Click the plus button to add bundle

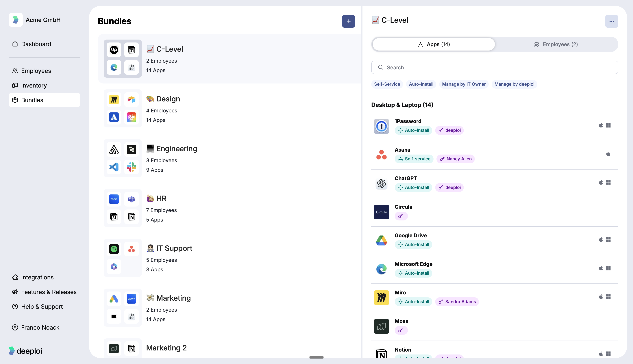coord(348,21)
